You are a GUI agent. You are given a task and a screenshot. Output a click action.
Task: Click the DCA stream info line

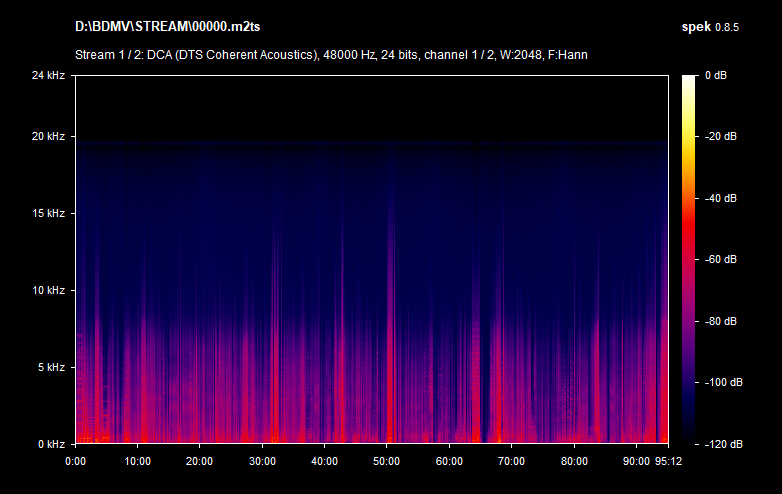pos(331,54)
